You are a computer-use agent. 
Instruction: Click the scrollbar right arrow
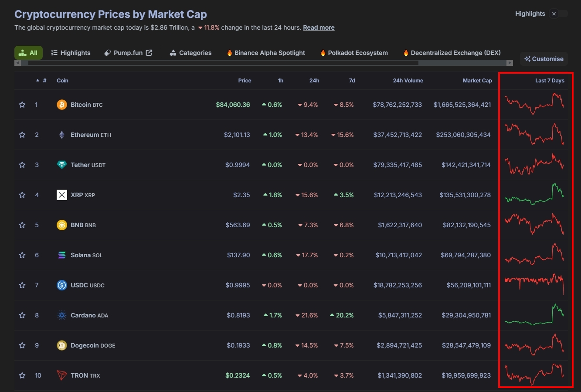(x=510, y=63)
